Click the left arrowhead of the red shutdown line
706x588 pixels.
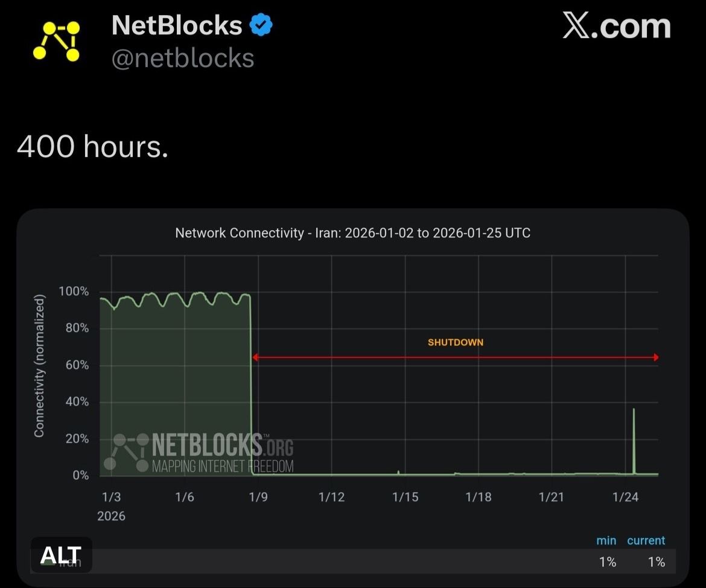[255, 357]
